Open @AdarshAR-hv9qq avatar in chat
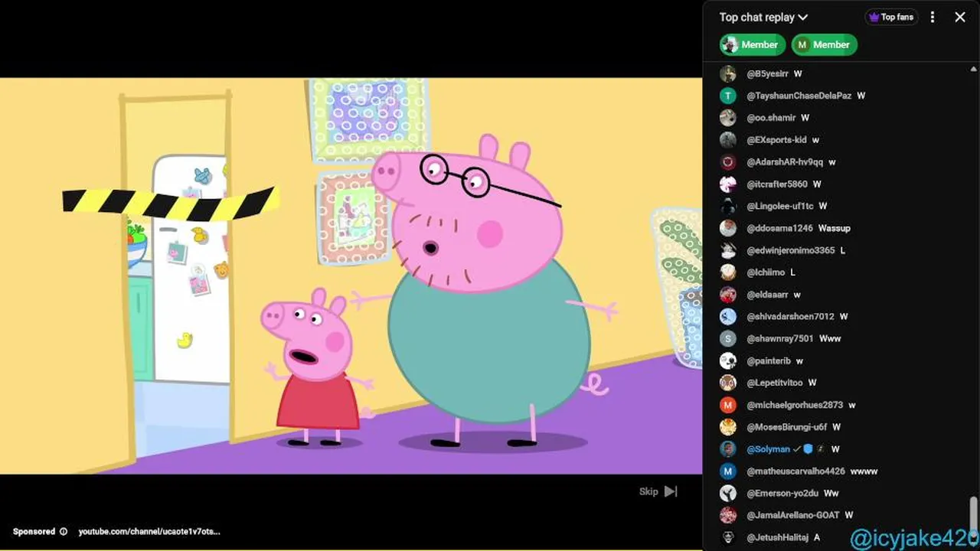This screenshot has height=551, width=980. pos(728,162)
